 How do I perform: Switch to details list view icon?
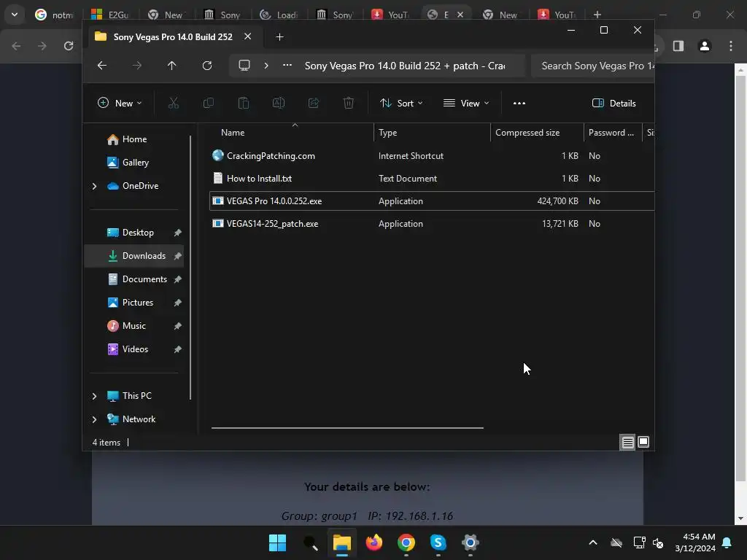pos(628,443)
